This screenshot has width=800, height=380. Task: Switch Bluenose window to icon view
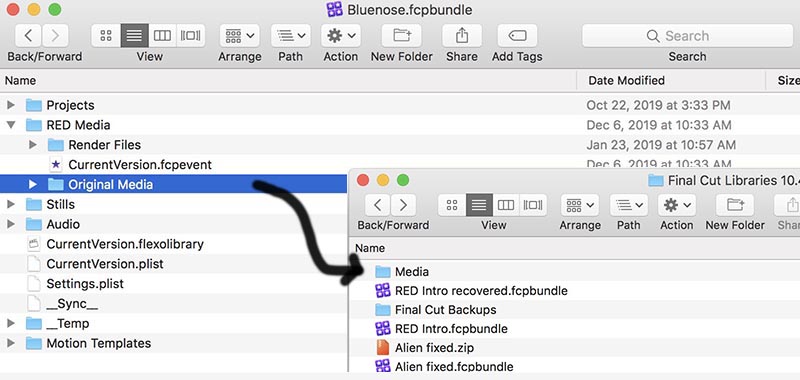[x=106, y=36]
